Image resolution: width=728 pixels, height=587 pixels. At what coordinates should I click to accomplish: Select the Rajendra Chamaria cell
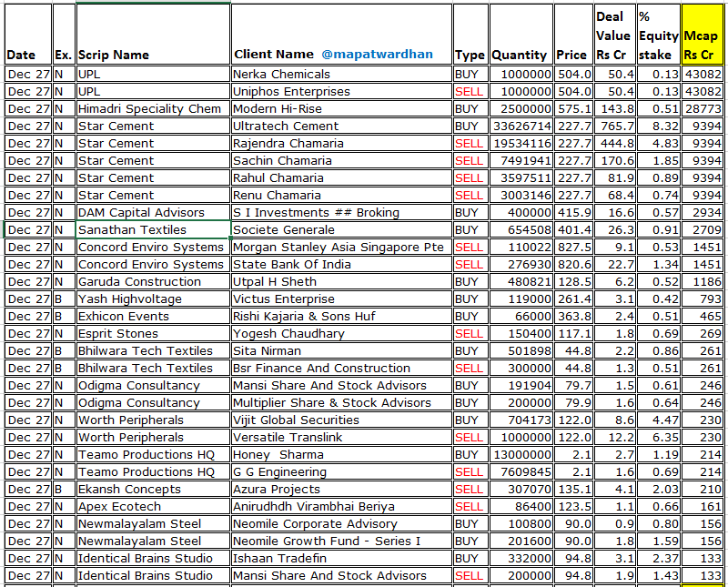coord(342,144)
